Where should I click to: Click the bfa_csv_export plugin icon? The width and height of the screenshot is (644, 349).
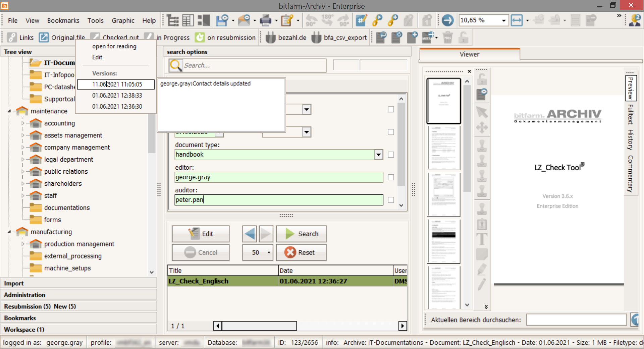[x=316, y=38]
